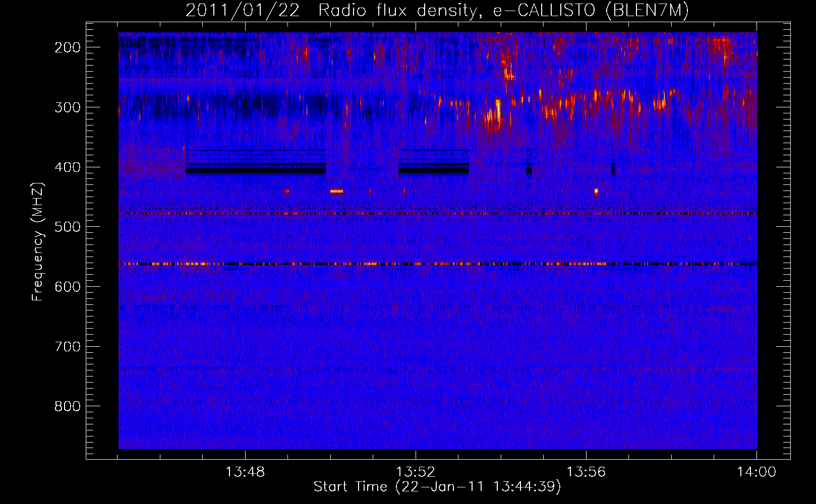This screenshot has height=504, width=816.
Task: Click the 13:48 time tick label
Action: coord(245,472)
